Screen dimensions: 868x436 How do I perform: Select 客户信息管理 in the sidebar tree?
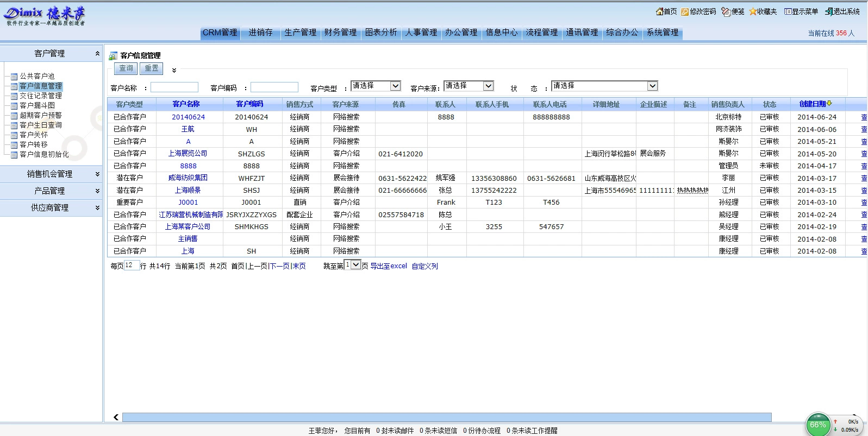(41, 86)
